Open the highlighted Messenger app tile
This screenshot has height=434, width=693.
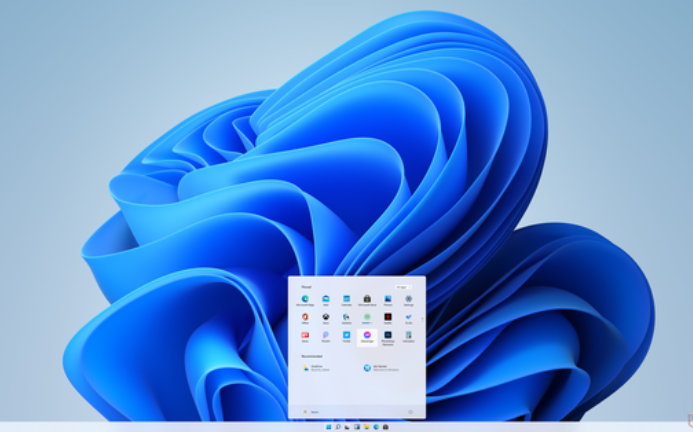pyautogui.click(x=367, y=338)
